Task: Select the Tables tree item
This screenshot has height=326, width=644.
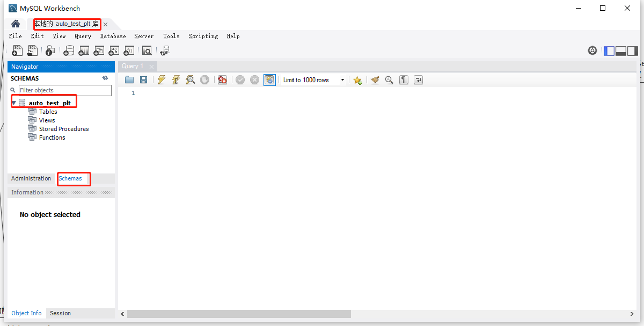Action: click(48, 112)
